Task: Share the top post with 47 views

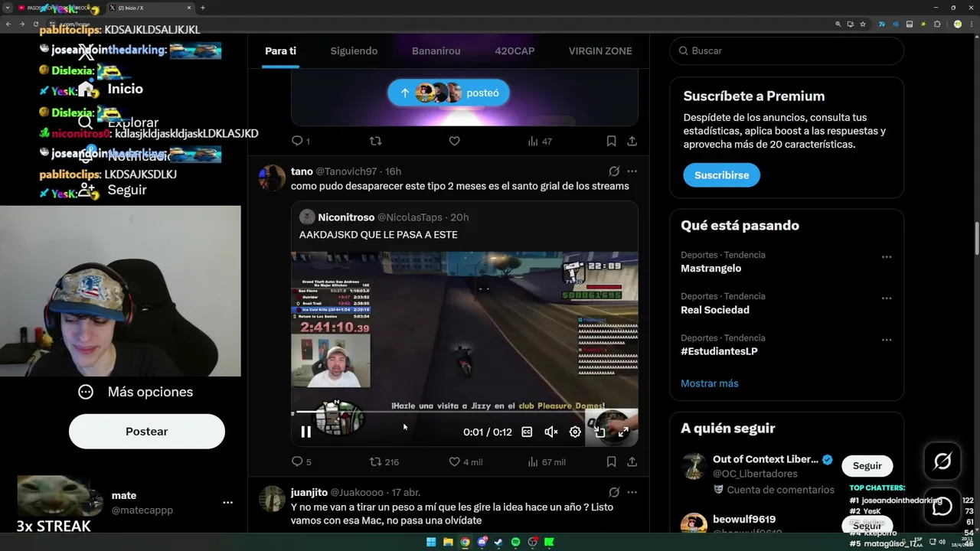Action: click(x=632, y=141)
